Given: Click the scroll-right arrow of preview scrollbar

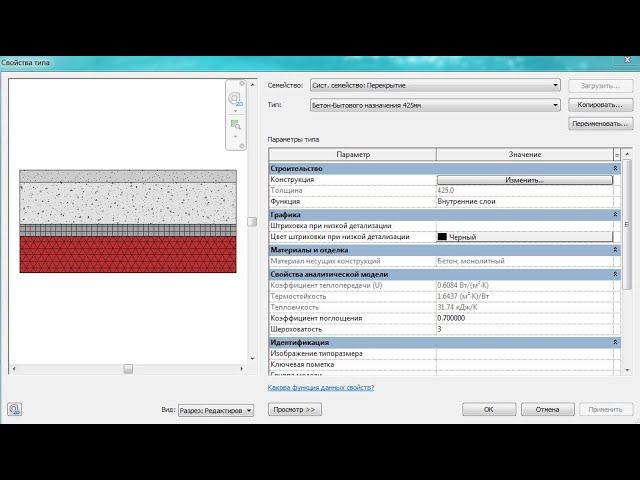Looking at the screenshot, I should [x=242, y=369].
